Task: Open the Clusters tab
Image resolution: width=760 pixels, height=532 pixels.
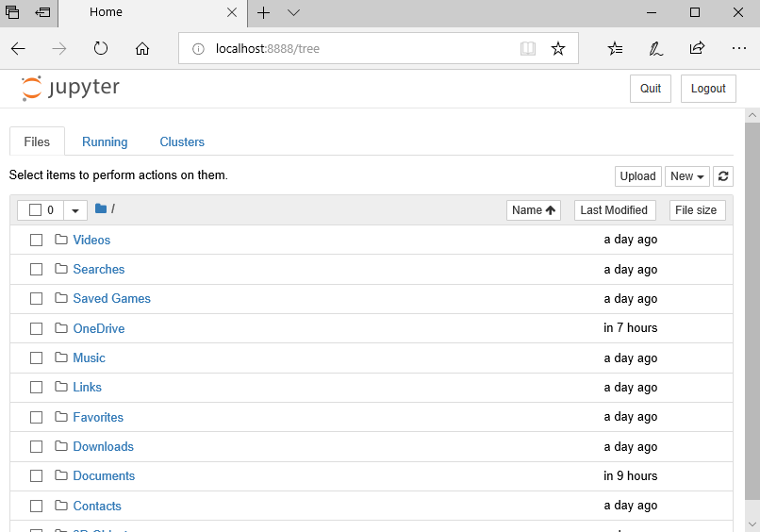Action: pos(182,141)
